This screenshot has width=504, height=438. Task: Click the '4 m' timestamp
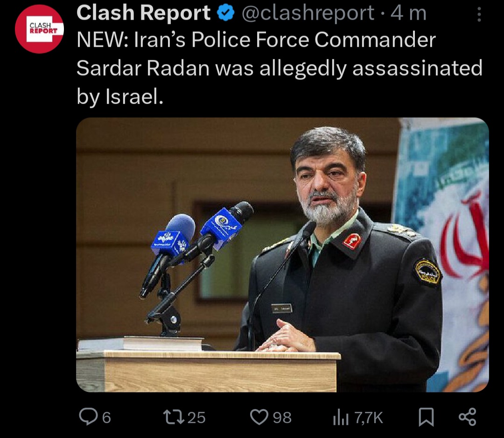coord(408,14)
